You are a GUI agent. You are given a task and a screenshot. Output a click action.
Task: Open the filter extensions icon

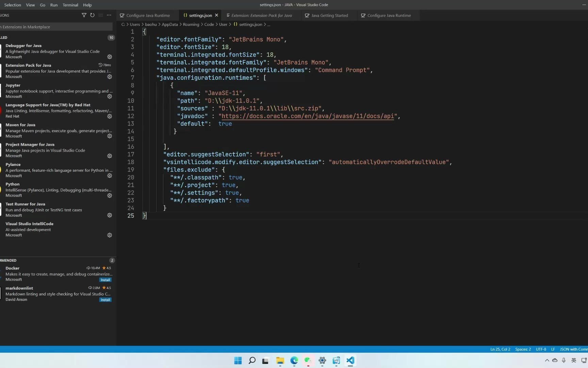tap(84, 15)
